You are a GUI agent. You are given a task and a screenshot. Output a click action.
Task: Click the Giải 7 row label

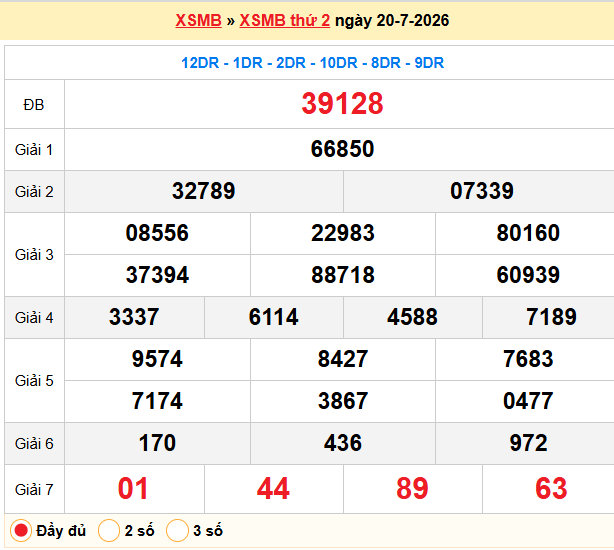[34, 490]
